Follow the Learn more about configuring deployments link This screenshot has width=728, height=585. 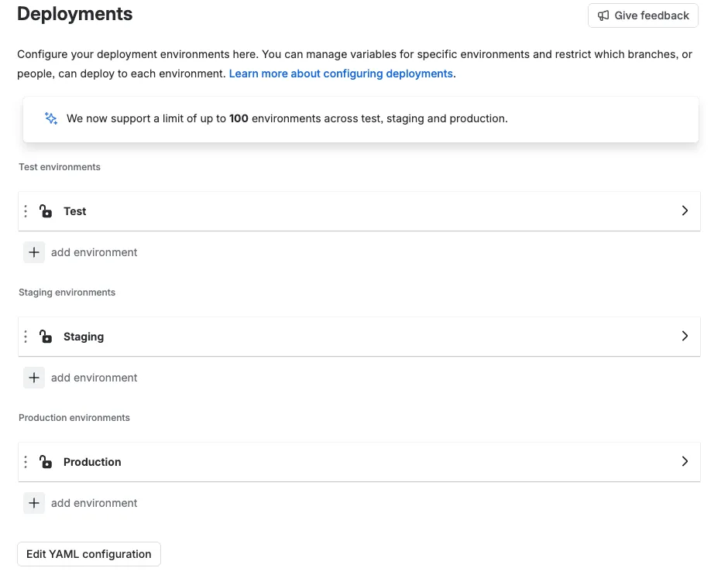click(341, 74)
